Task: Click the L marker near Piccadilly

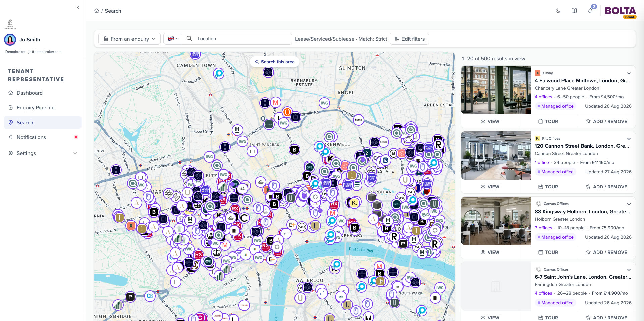Action: pyautogui.click(x=176, y=282)
